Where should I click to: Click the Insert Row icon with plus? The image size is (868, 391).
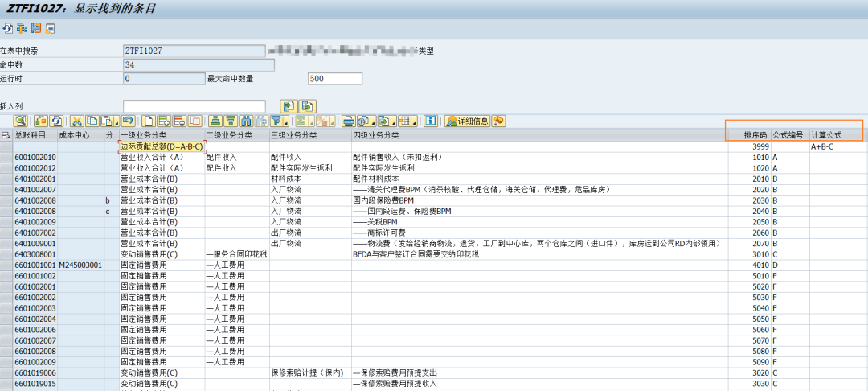164,121
